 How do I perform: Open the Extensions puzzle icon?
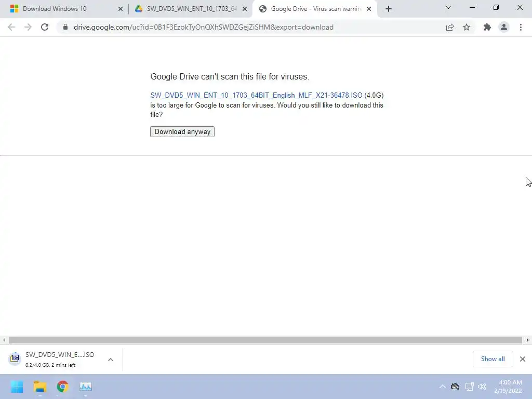coord(487,27)
